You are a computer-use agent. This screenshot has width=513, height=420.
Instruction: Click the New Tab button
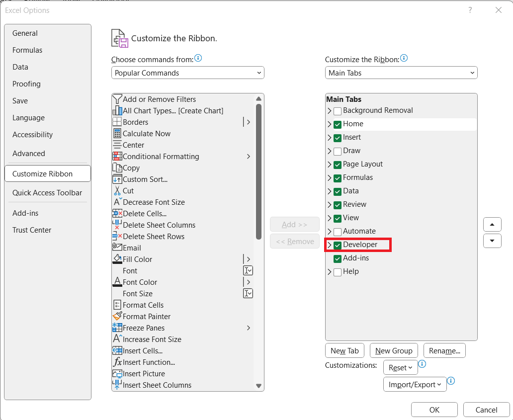[x=344, y=350]
